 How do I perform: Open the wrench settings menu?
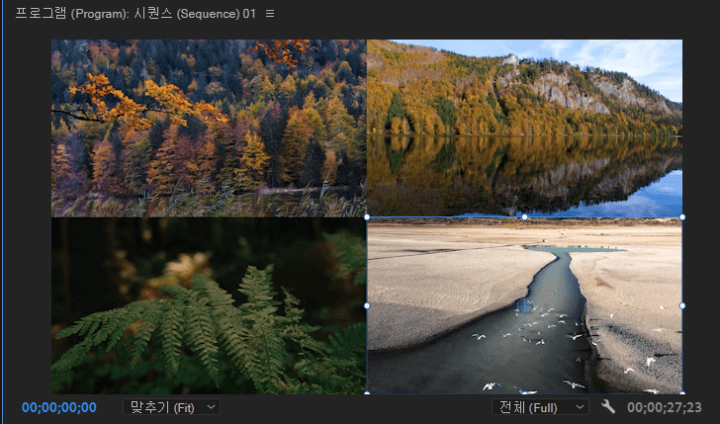pos(608,407)
